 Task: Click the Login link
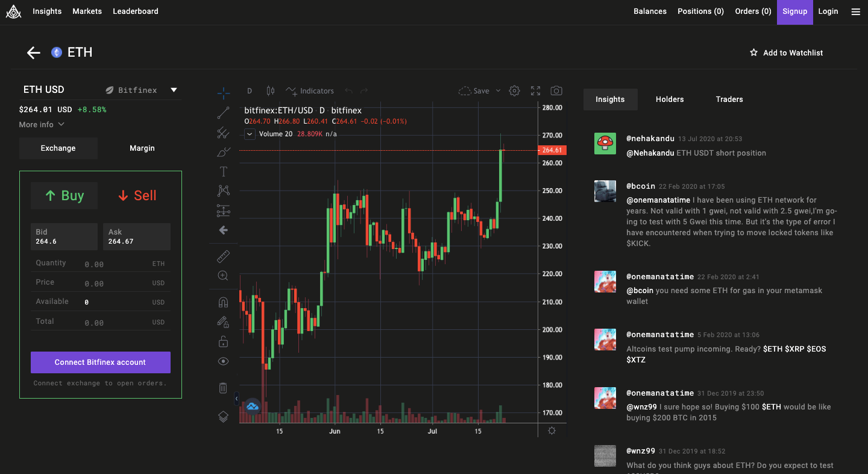click(828, 11)
